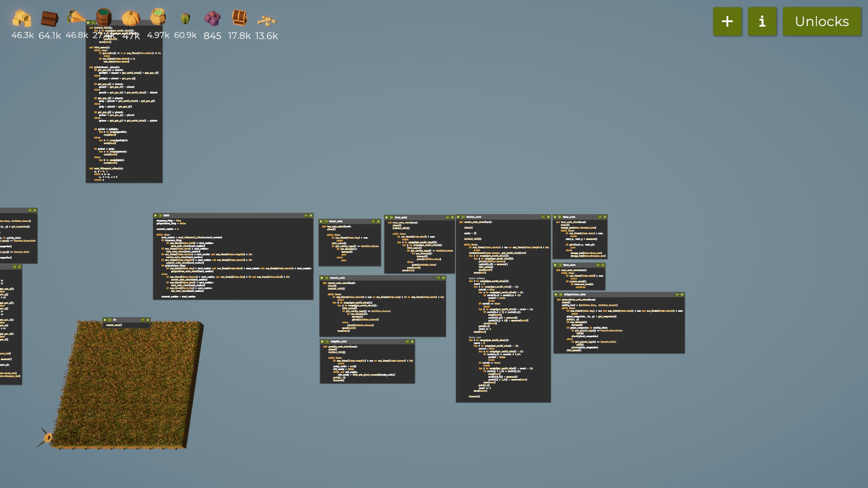
Task: Click the carrot resource icon
Action: click(76, 18)
